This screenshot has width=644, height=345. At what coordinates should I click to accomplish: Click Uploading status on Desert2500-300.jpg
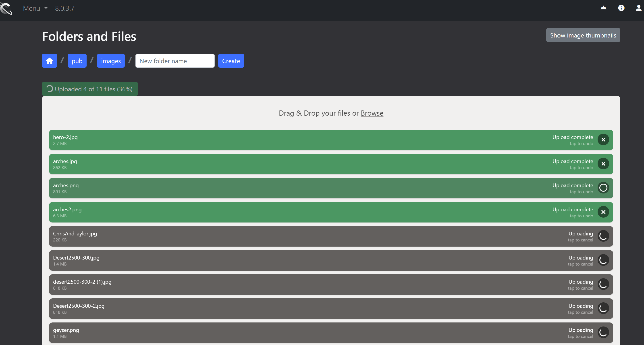point(580,258)
